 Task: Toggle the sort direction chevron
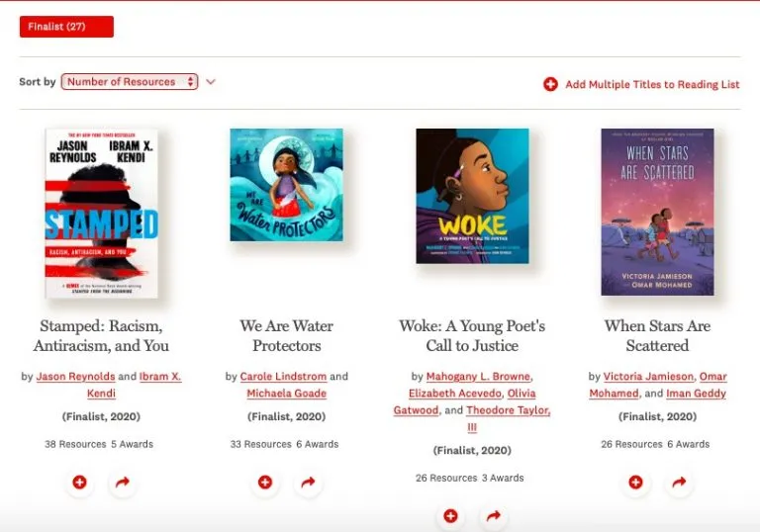pos(211,82)
